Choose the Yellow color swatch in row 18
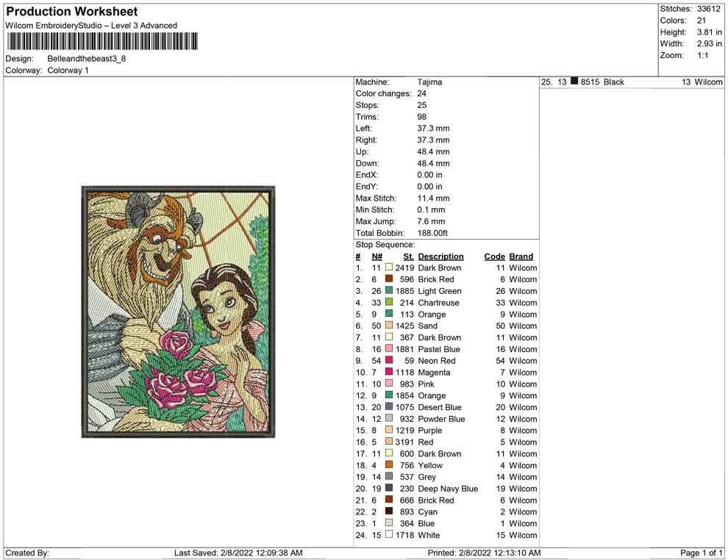Viewport: 728px width, 560px height. click(389, 464)
